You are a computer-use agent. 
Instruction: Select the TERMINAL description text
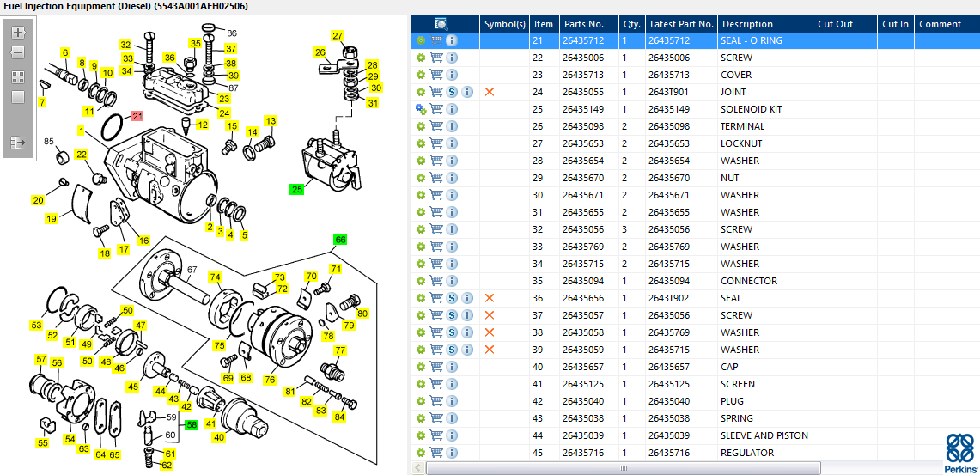(x=742, y=126)
